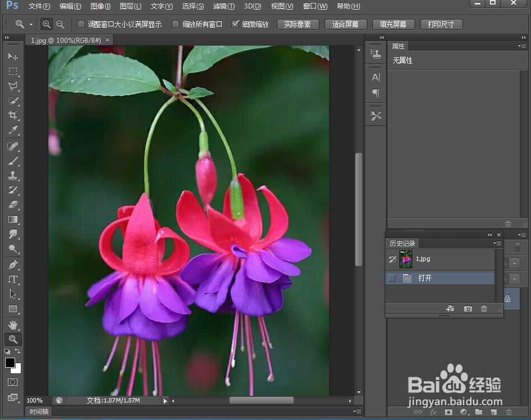Uncheck the scrubby zoom checkbox
The width and height of the screenshot is (531, 420).
tap(235, 24)
